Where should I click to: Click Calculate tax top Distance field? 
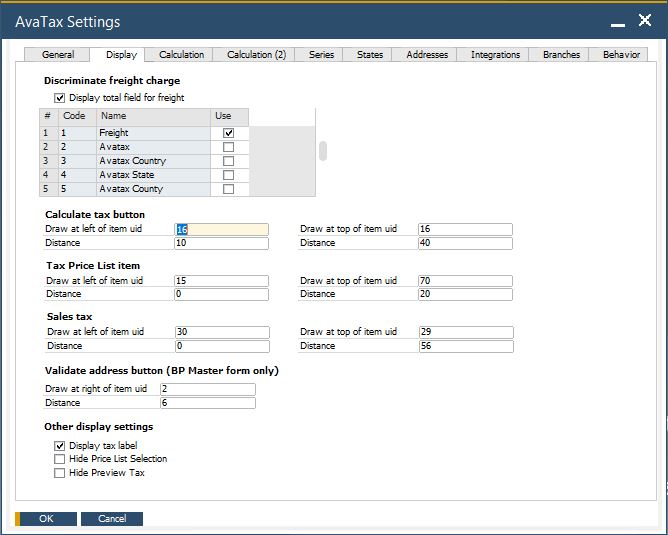tap(466, 243)
